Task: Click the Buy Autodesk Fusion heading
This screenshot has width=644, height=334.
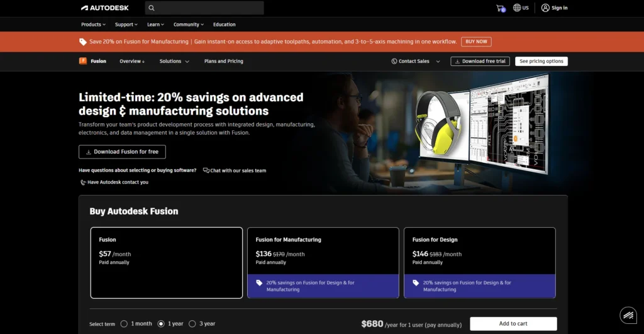Action: [x=134, y=211]
